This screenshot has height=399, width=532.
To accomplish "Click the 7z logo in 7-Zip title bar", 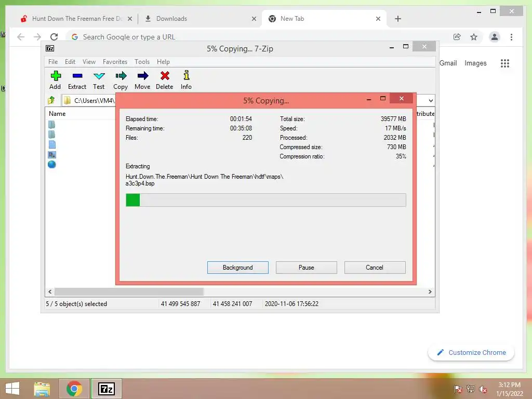I will coord(50,48).
